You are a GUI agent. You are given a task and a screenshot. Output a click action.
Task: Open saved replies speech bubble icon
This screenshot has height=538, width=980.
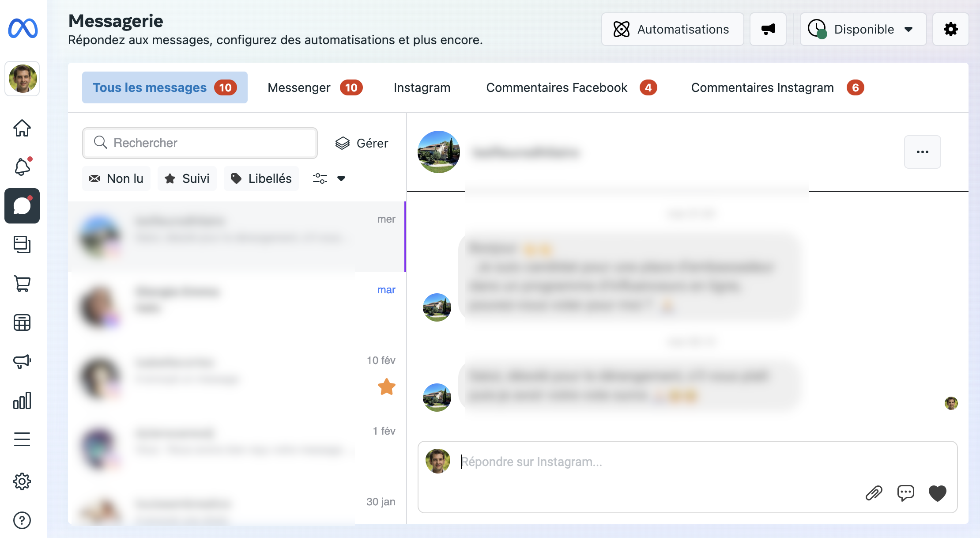click(x=905, y=493)
